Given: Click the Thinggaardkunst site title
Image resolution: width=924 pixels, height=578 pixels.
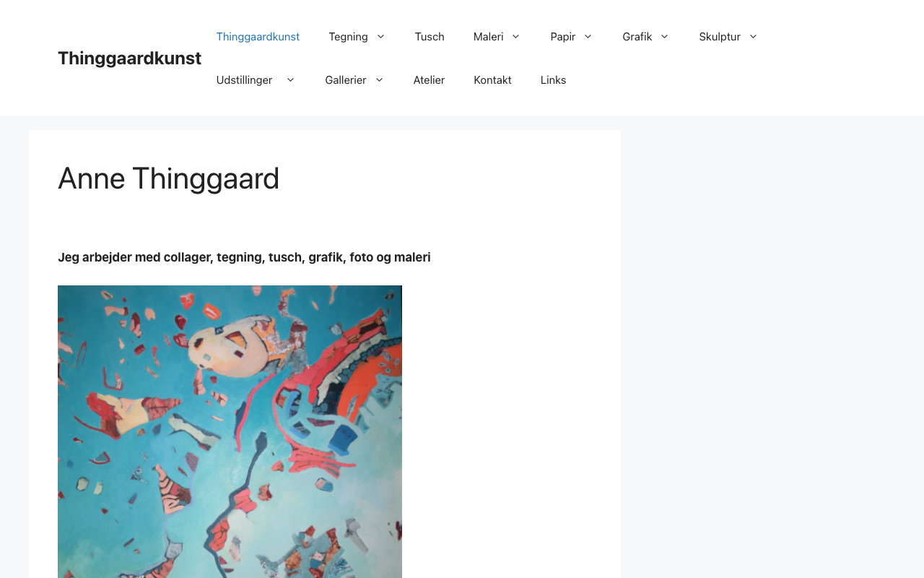Looking at the screenshot, I should tap(129, 58).
